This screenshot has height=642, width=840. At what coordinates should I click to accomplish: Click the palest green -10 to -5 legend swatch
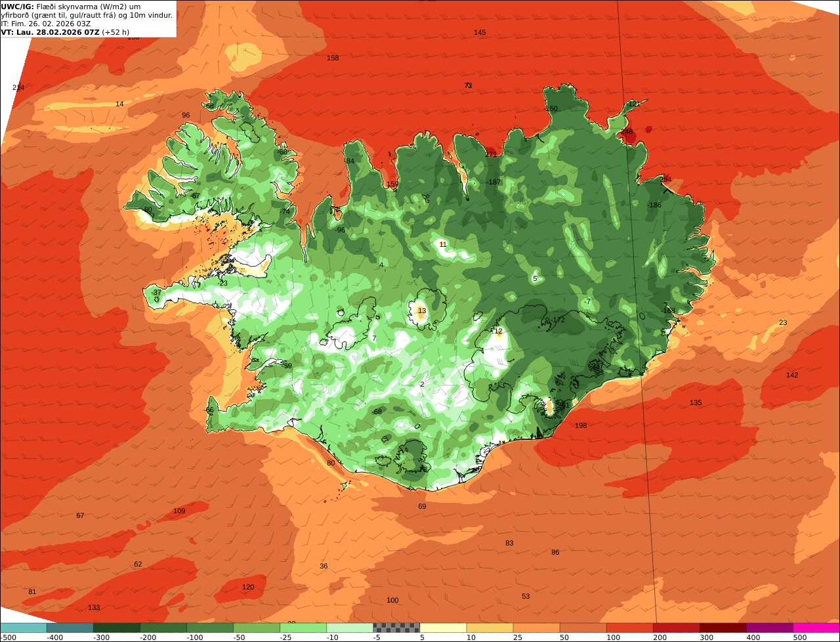[x=349, y=628]
